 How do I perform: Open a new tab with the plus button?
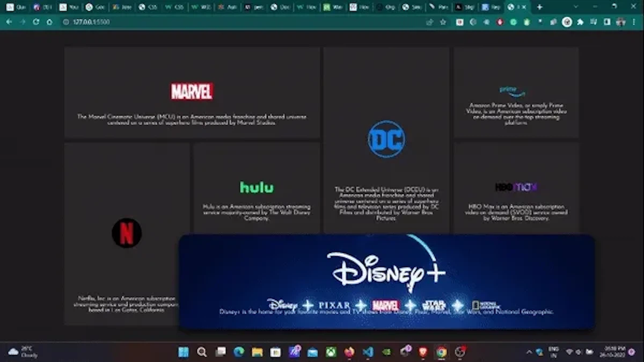[x=540, y=7]
